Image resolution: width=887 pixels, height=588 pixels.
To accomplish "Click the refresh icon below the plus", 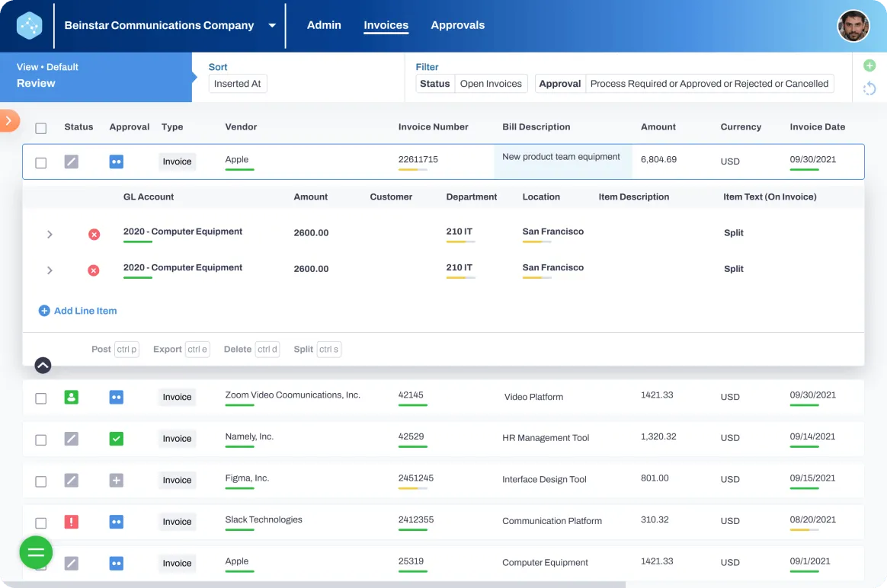I will pyautogui.click(x=869, y=89).
